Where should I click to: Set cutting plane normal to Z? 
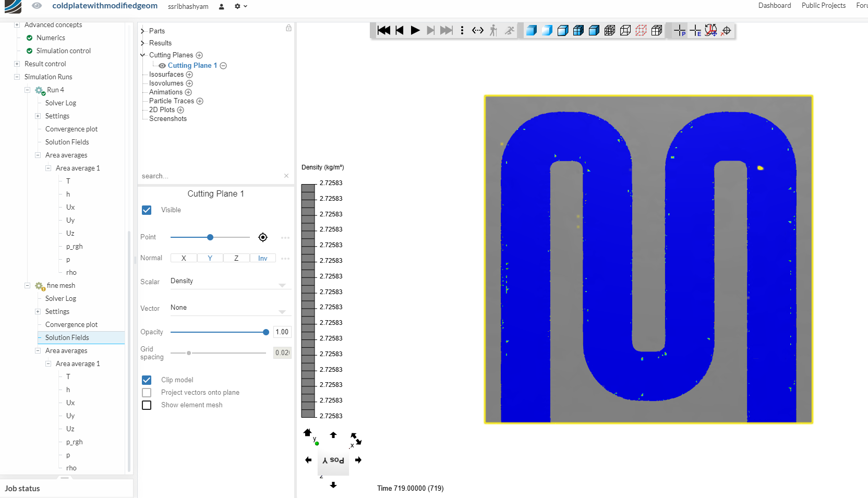pos(236,258)
